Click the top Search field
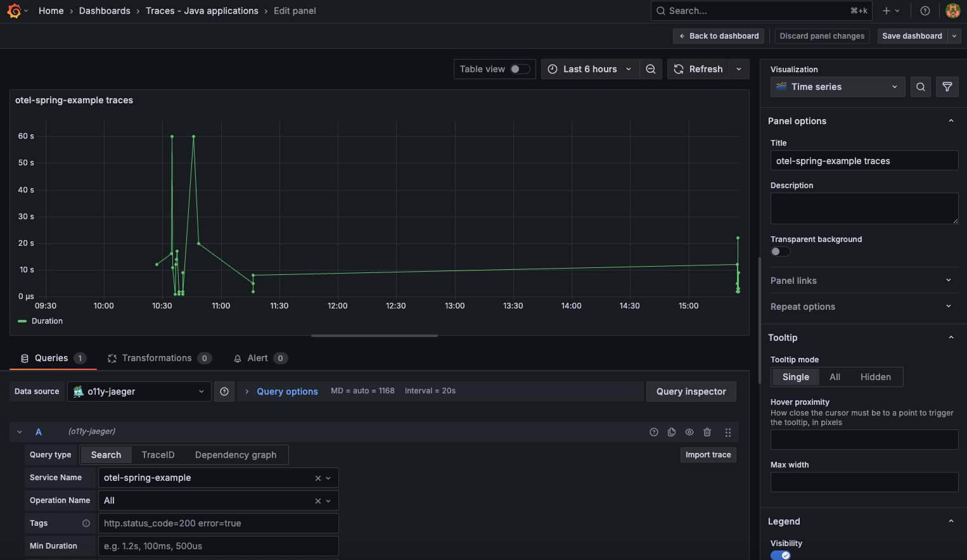 tap(761, 11)
